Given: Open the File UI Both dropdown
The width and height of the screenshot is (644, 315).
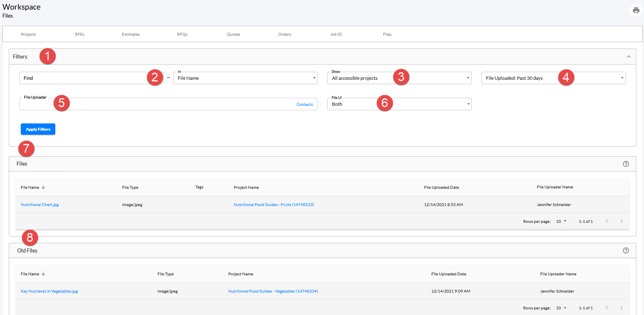Looking at the screenshot, I should tap(399, 104).
